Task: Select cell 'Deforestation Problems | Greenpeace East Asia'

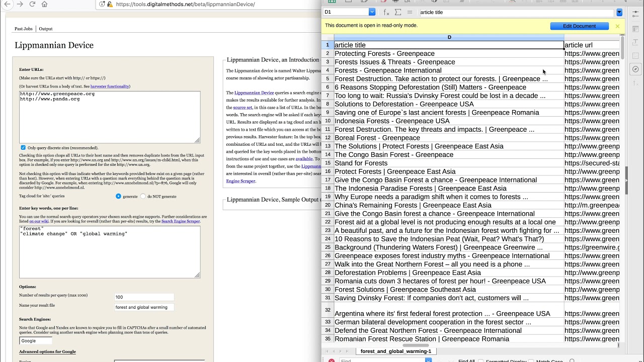Action: pyautogui.click(x=449, y=273)
